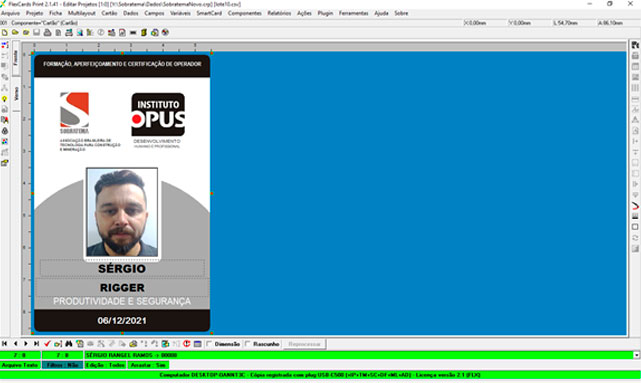
Task: Switch to the Verso side tab
Action: pos(16,94)
